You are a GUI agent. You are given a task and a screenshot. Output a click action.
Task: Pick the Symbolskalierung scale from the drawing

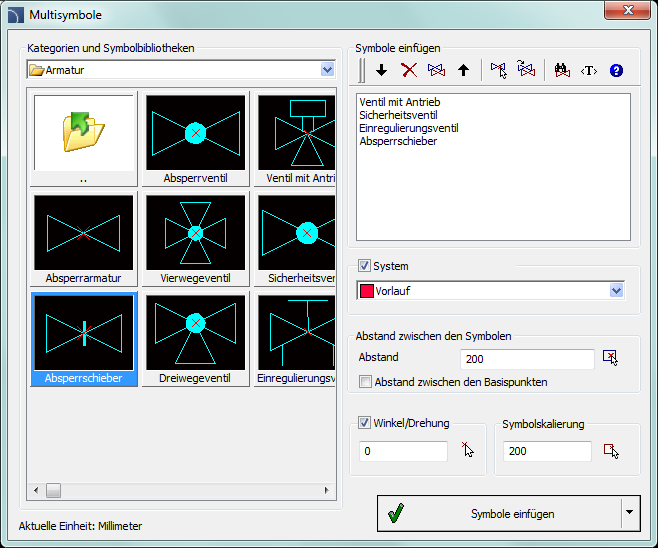click(x=611, y=450)
